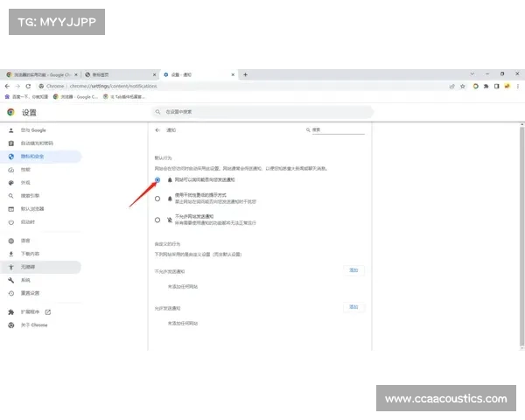
Task: Click the external-link icon beside Extensions
Action: point(48,312)
